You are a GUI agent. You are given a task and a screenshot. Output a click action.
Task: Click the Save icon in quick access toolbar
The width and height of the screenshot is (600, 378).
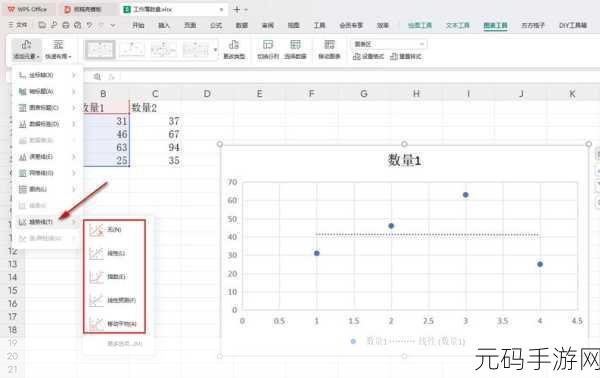point(42,25)
